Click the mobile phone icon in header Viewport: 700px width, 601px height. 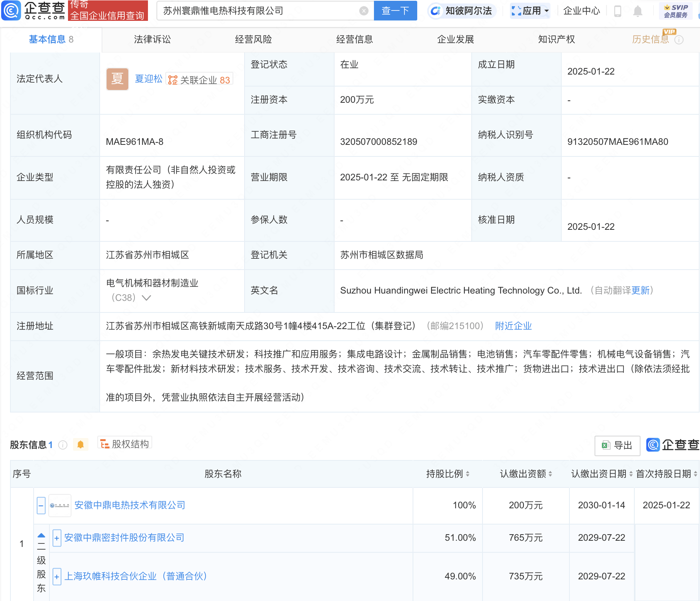[617, 11]
